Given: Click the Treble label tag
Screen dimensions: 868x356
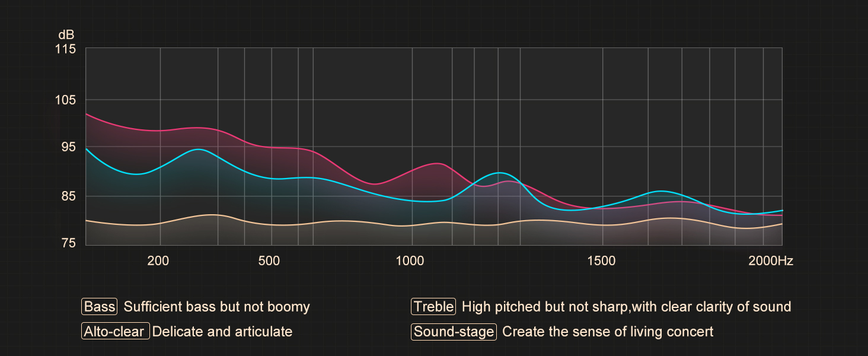Looking at the screenshot, I should point(433,307).
